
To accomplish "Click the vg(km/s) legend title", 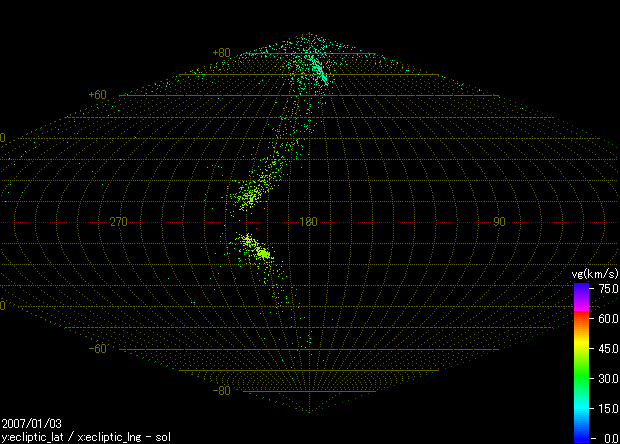I will (x=595, y=274).
